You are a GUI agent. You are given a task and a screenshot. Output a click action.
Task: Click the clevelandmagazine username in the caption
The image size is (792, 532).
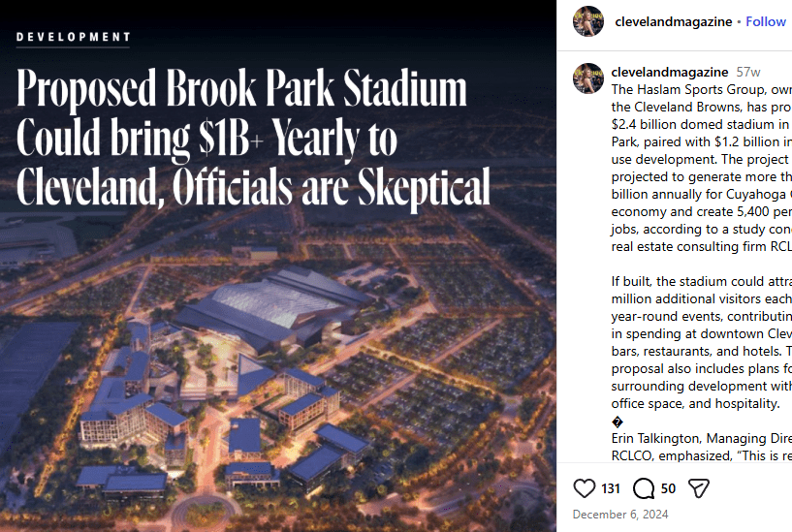coord(670,72)
